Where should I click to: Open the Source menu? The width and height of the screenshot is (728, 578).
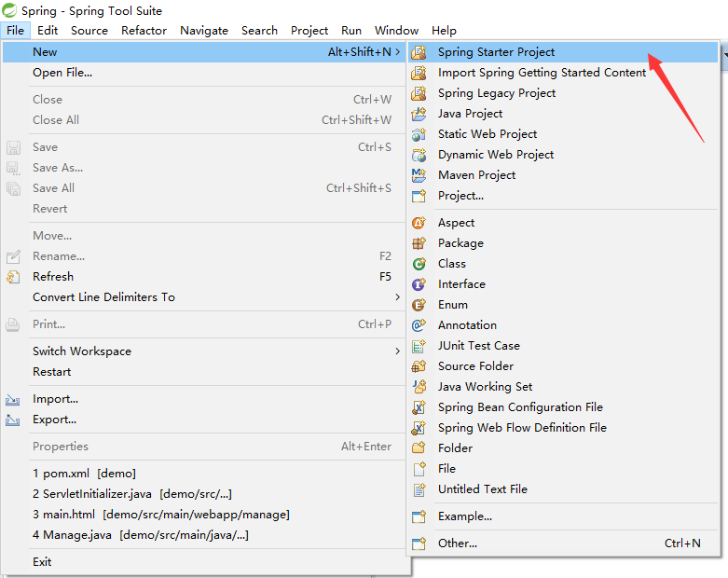point(89,31)
